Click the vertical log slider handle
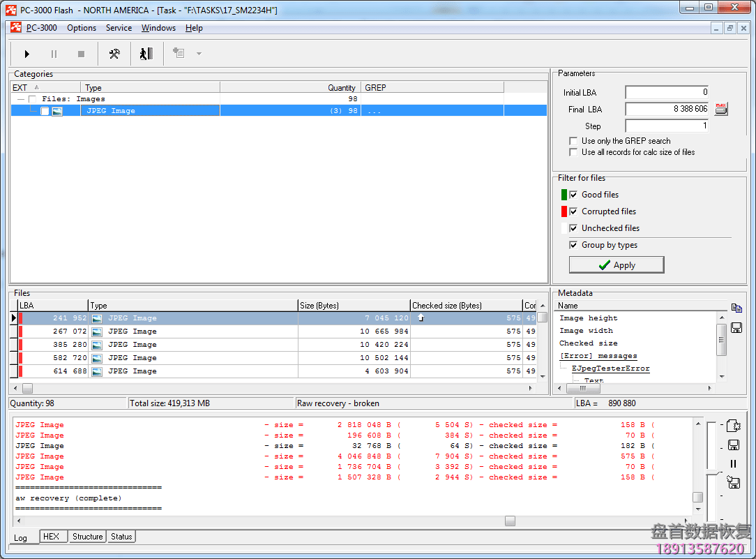This screenshot has width=756, height=559. pos(712,472)
